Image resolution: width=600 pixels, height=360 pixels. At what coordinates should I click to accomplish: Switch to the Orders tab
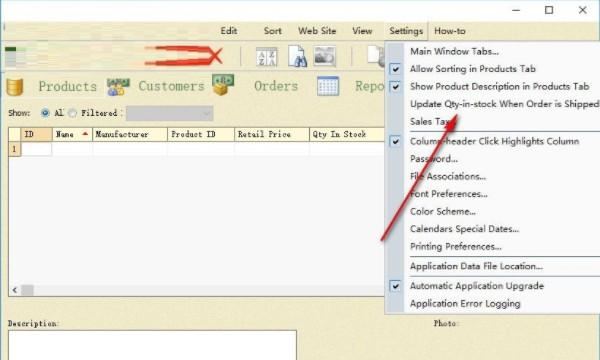(276, 86)
